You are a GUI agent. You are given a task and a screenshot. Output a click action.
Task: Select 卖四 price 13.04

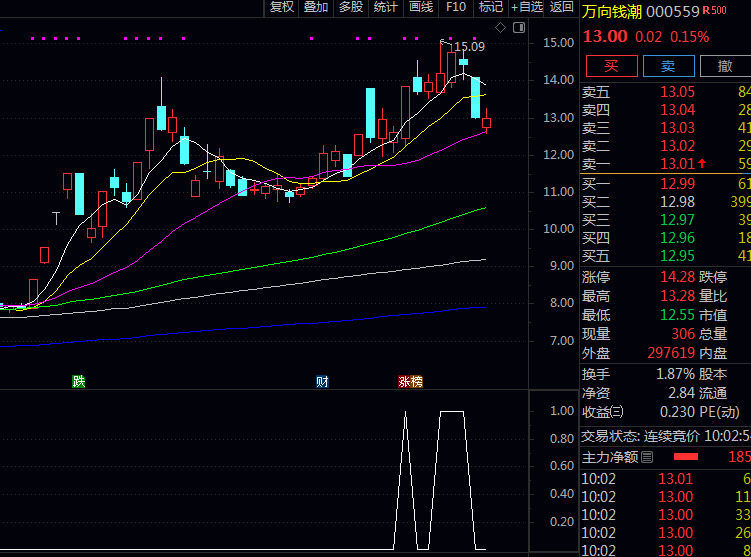click(x=677, y=110)
